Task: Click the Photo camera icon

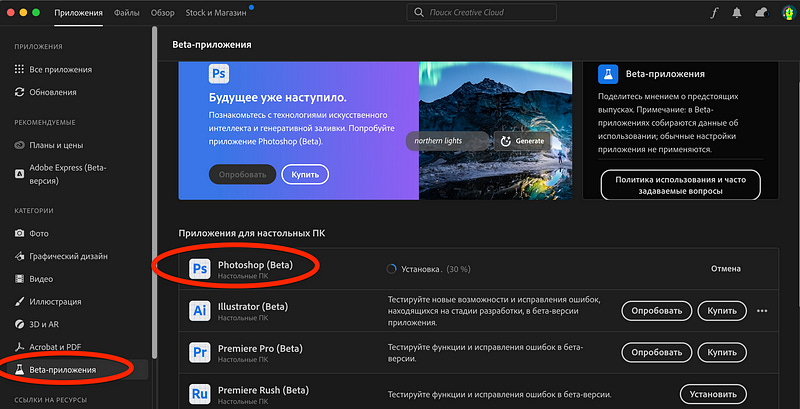Action: coord(19,234)
